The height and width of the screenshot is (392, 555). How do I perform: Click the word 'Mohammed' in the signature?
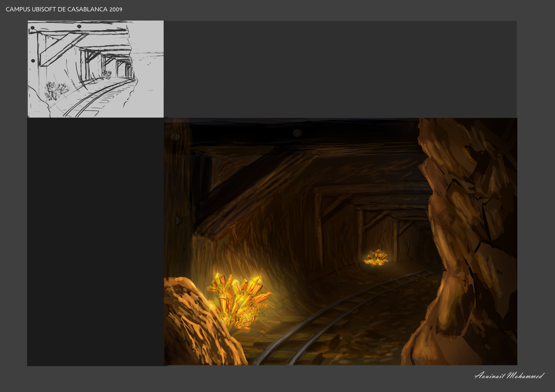[524, 375]
